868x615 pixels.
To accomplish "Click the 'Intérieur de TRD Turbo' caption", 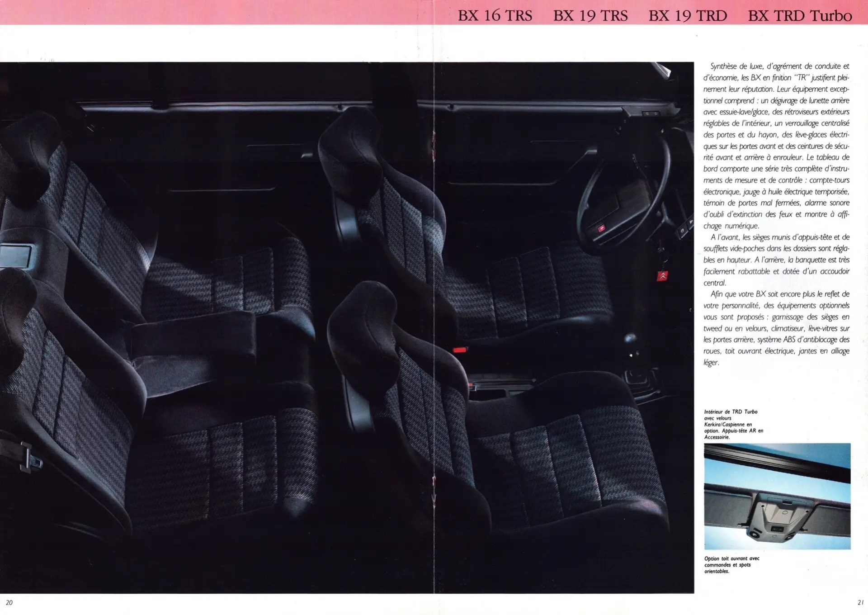I will pos(733,424).
